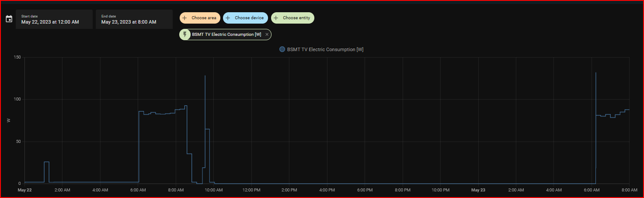Viewport: 644px width, 198px height.
Task: Click the 150 label on the y-axis
Action: point(17,58)
